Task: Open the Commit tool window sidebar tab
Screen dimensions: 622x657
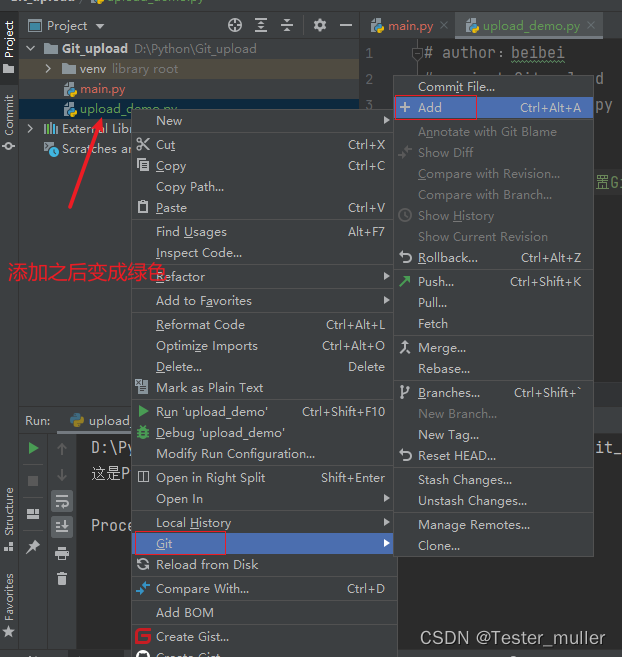Action: (9, 122)
